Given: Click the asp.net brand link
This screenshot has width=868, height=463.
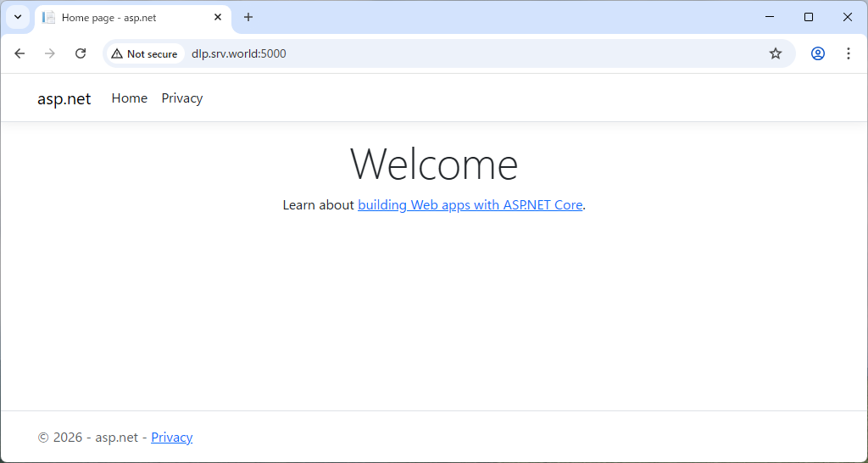Looking at the screenshot, I should [64, 98].
